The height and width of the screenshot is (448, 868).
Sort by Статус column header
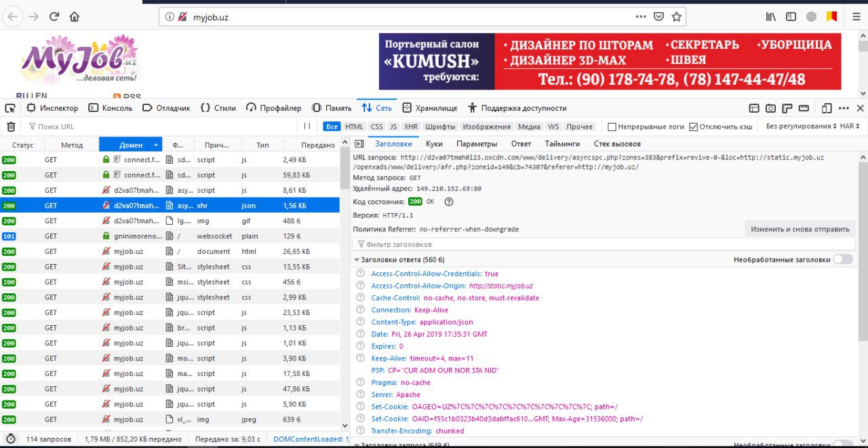[22, 145]
